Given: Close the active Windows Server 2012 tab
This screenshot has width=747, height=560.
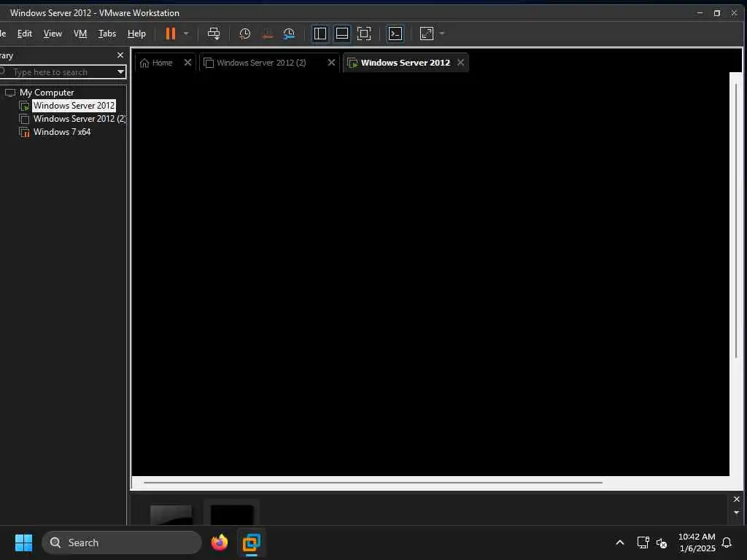Looking at the screenshot, I should point(461,63).
